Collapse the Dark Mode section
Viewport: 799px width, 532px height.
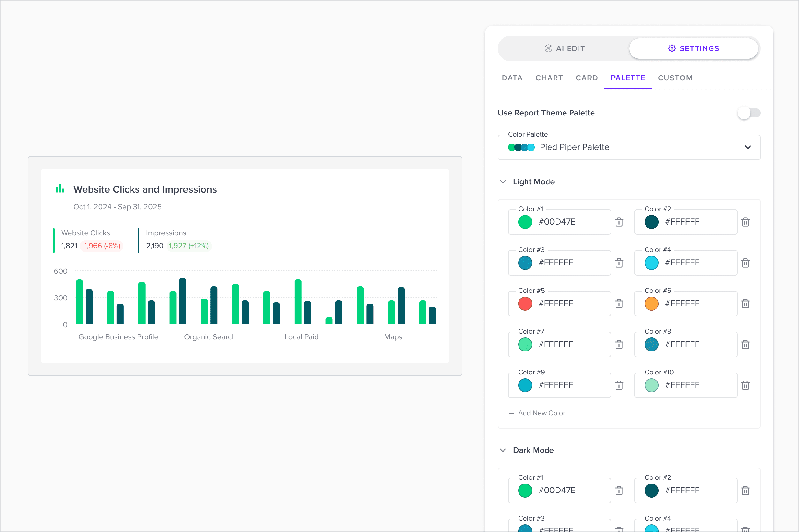(503, 450)
